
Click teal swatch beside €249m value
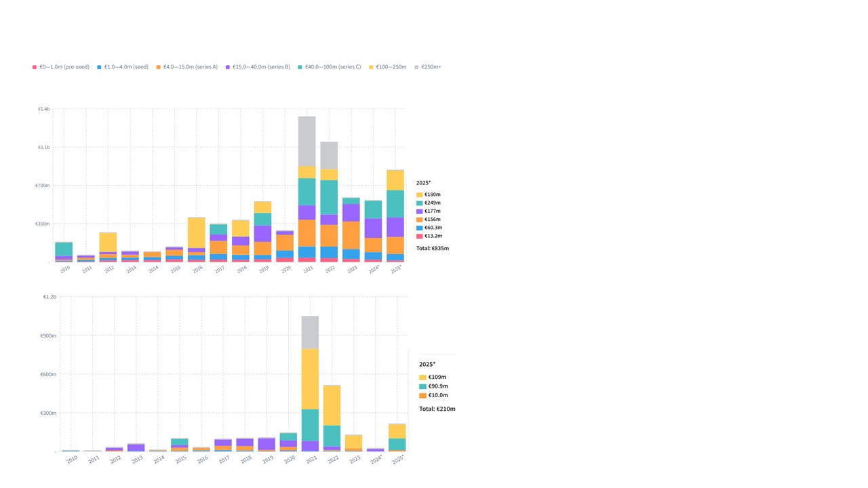[x=420, y=203]
